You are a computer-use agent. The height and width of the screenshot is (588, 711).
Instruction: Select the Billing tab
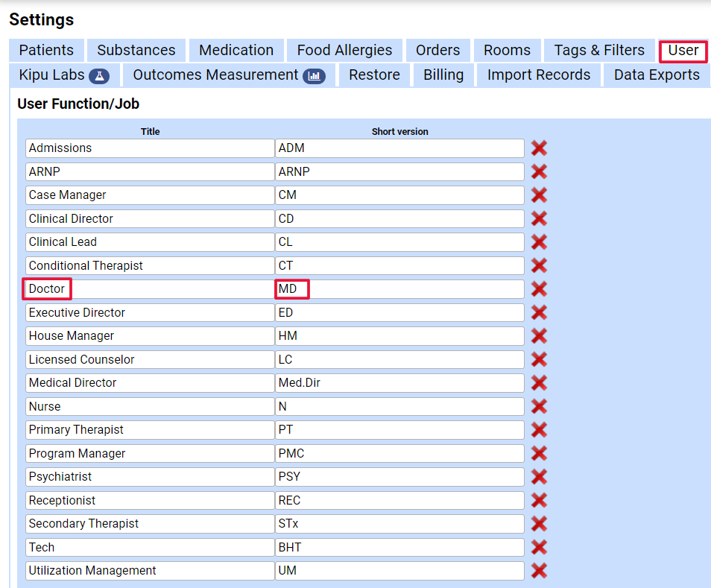[x=443, y=75]
